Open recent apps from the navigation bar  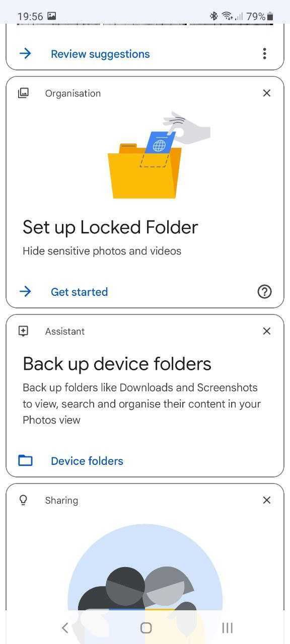(227, 627)
